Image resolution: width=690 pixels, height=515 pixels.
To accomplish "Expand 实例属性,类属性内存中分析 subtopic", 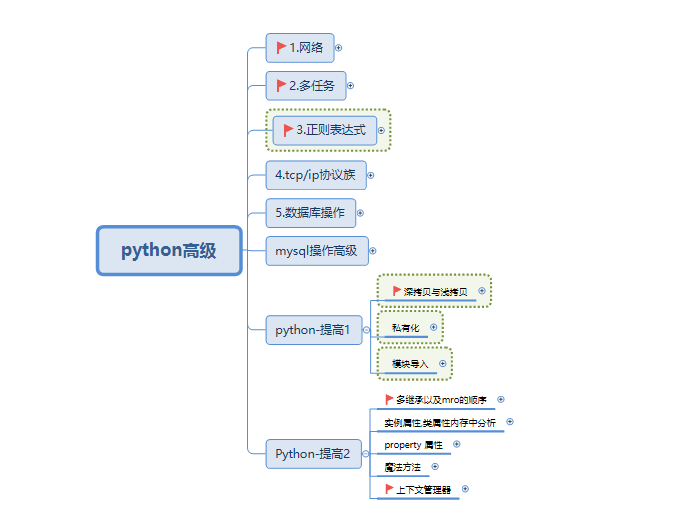I will [x=510, y=422].
